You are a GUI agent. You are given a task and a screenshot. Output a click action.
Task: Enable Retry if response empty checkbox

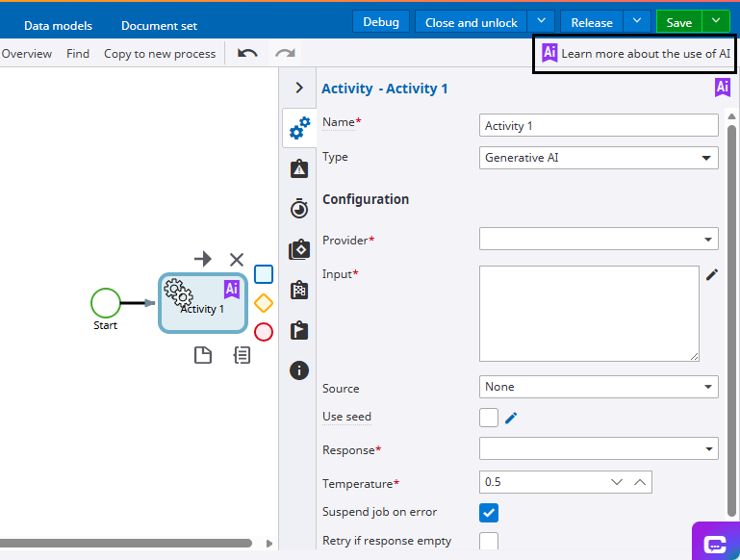489,541
